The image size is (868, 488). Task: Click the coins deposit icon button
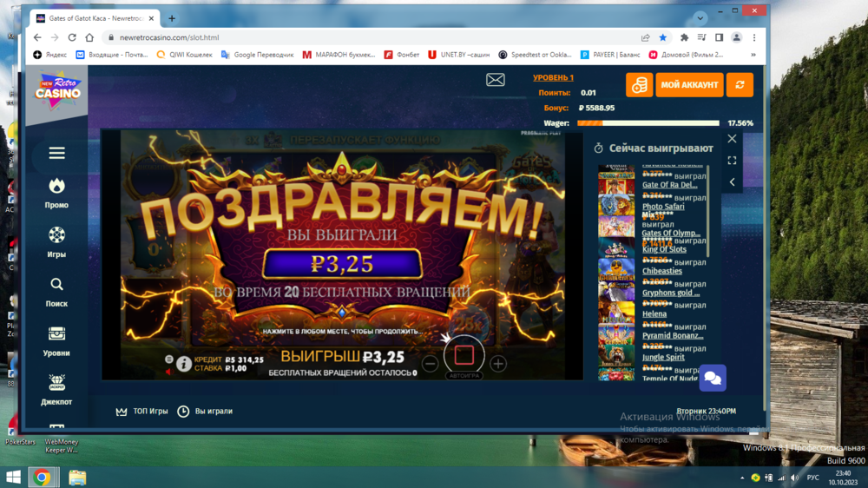pyautogui.click(x=639, y=85)
